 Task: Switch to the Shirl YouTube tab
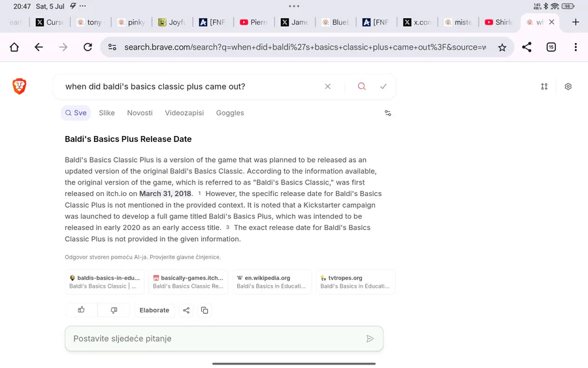[x=498, y=22]
